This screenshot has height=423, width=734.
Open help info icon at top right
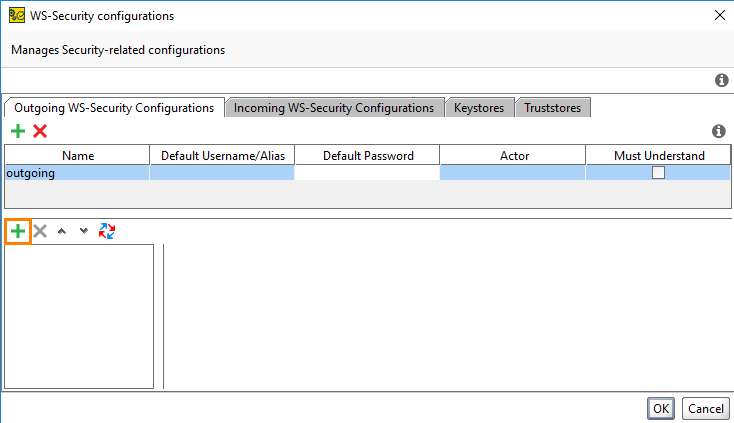point(721,81)
